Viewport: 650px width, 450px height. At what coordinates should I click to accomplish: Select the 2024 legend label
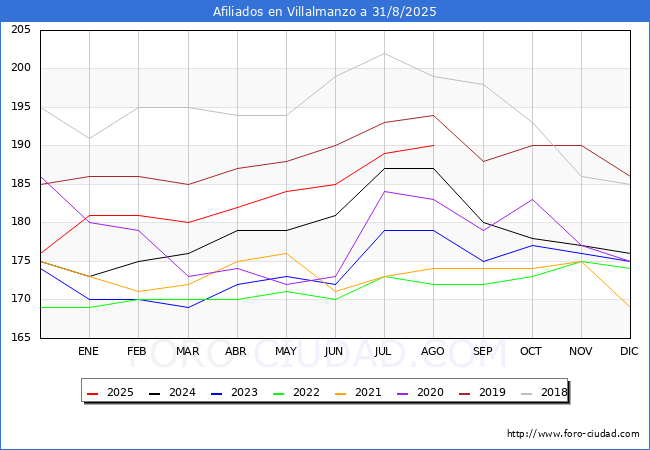pos(182,392)
